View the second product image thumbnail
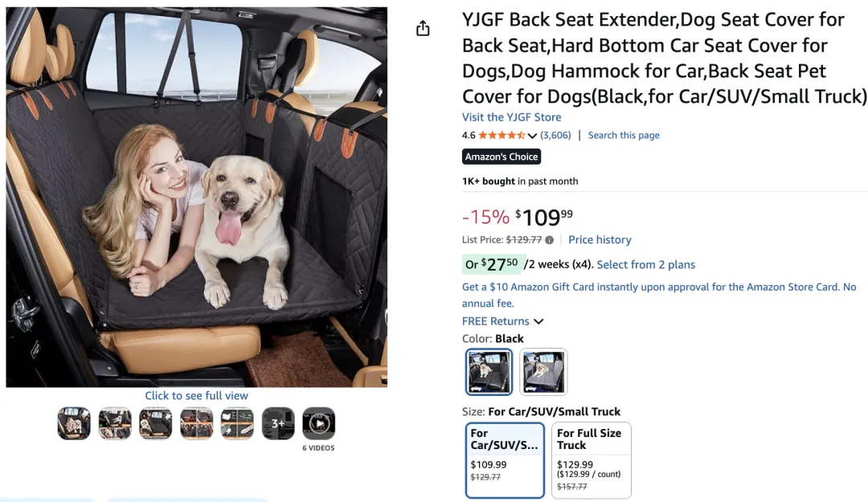 pyautogui.click(x=115, y=423)
